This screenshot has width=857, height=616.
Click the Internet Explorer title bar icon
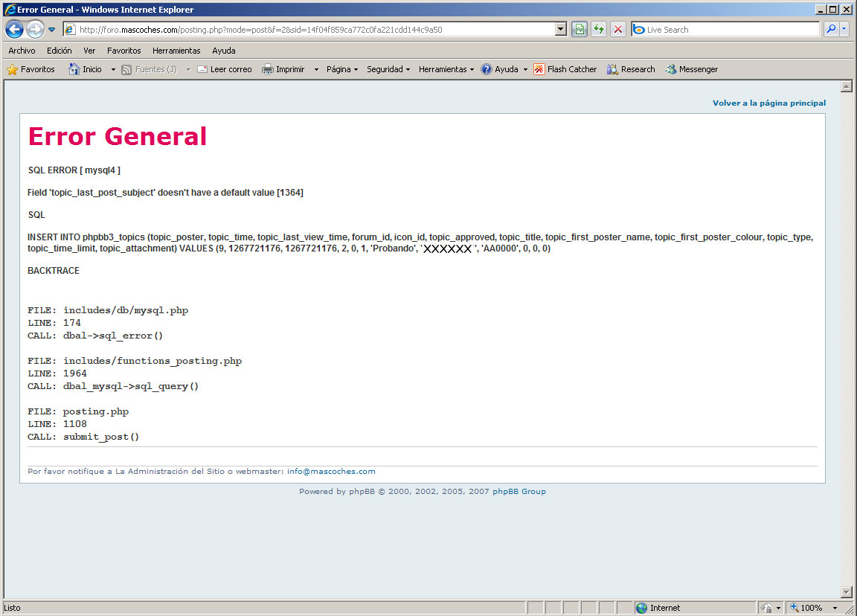pos(10,9)
